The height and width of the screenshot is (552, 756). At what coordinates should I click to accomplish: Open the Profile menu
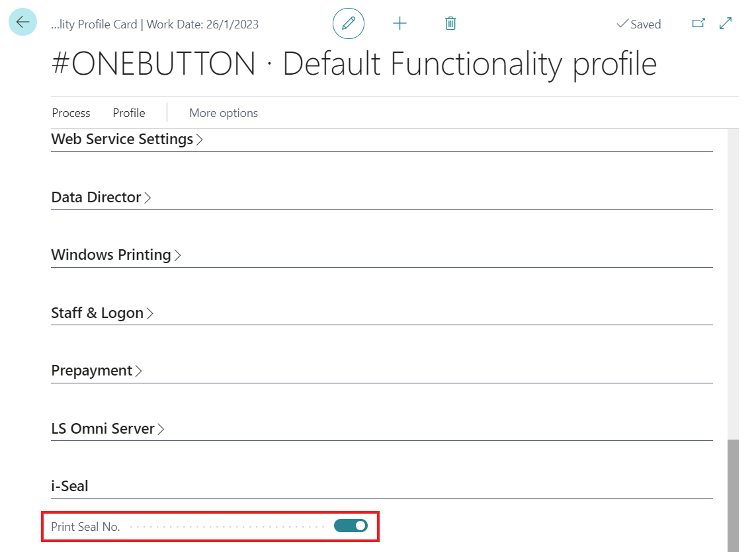(129, 113)
